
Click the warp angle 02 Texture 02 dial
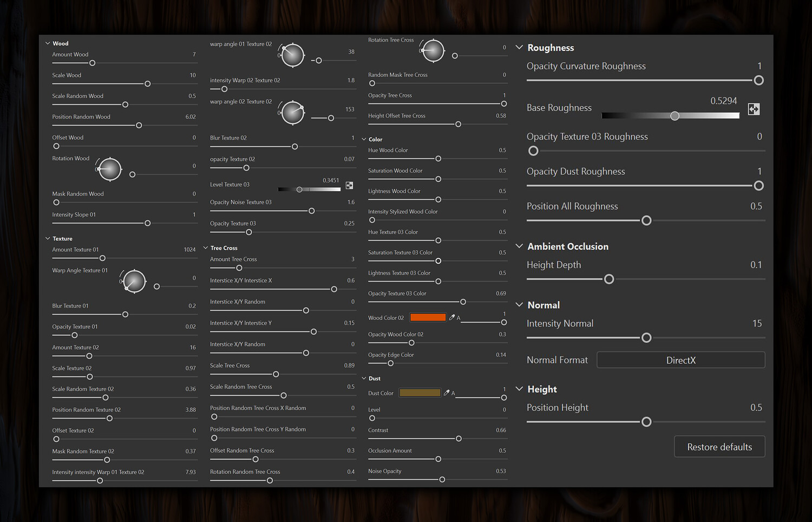click(x=293, y=113)
